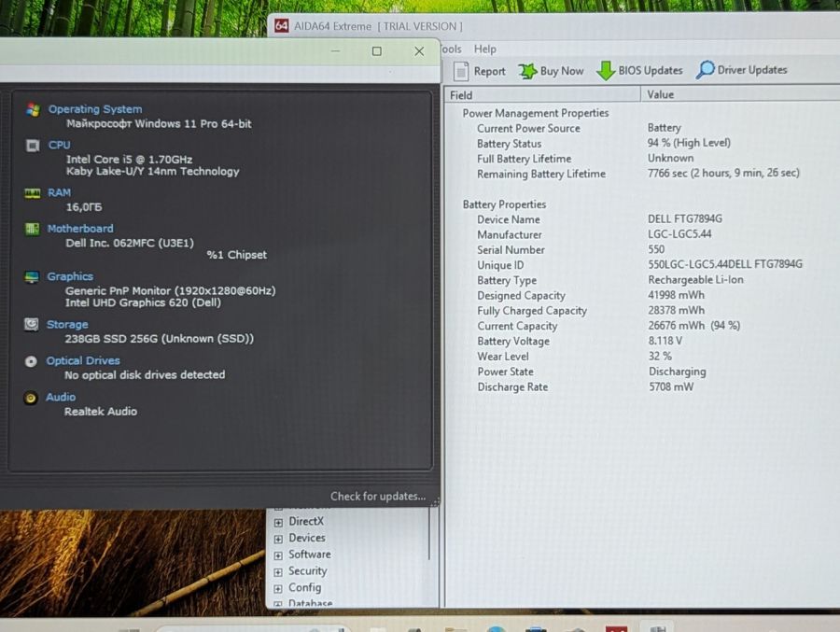Select the Battery Status row

pos(643,143)
